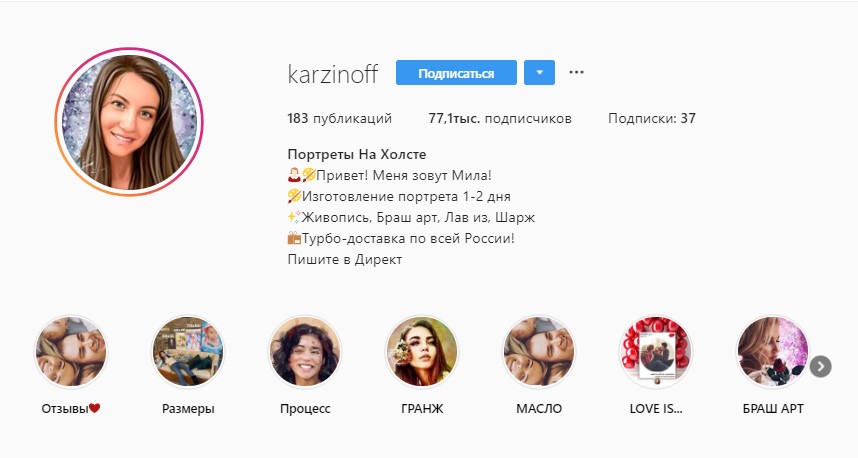Click the Размеры label text
858x458 pixels.
click(x=188, y=409)
